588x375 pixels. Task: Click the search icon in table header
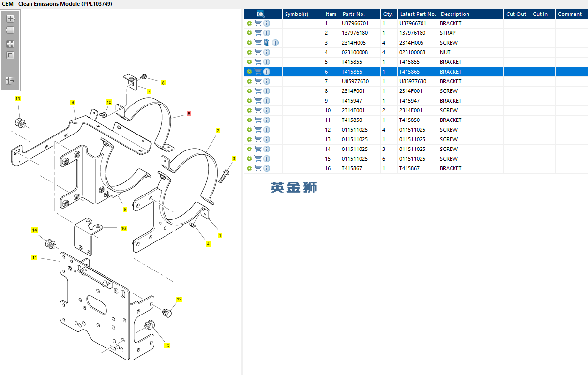tap(261, 14)
